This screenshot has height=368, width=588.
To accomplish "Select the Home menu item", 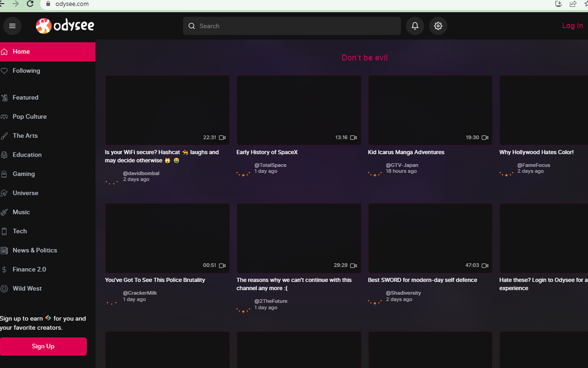I will point(48,52).
